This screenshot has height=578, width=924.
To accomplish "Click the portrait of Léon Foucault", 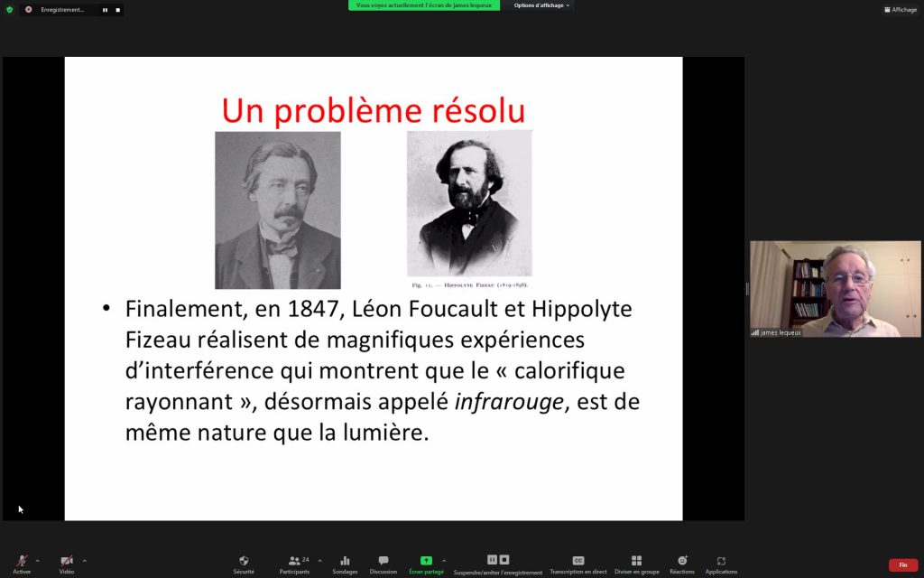I will [278, 210].
